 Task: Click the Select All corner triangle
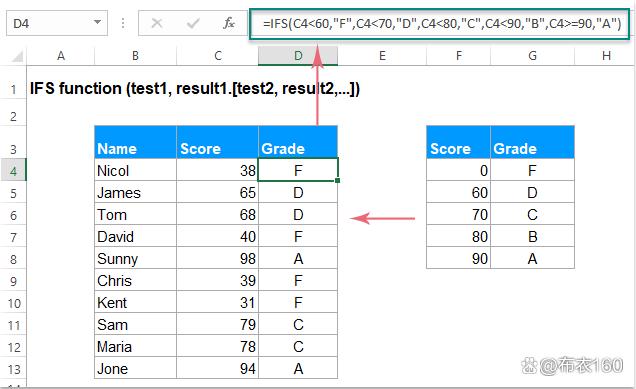point(17,56)
